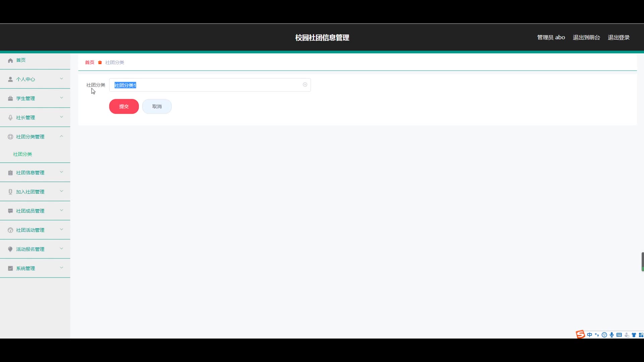Expand the 个人中心 menu chevron
Screen dimensions: 644x362
61,79
